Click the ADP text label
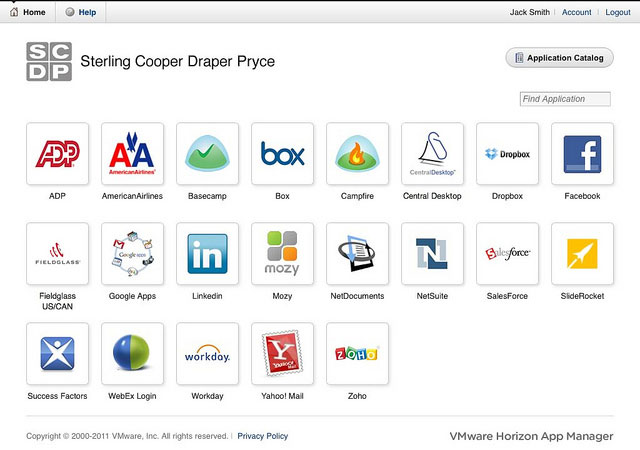The width and height of the screenshot is (640, 450). [57, 196]
